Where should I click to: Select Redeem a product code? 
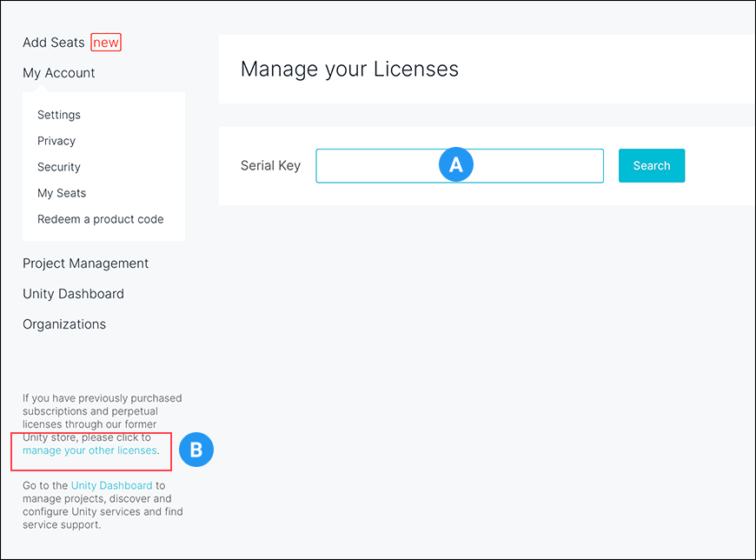click(100, 219)
